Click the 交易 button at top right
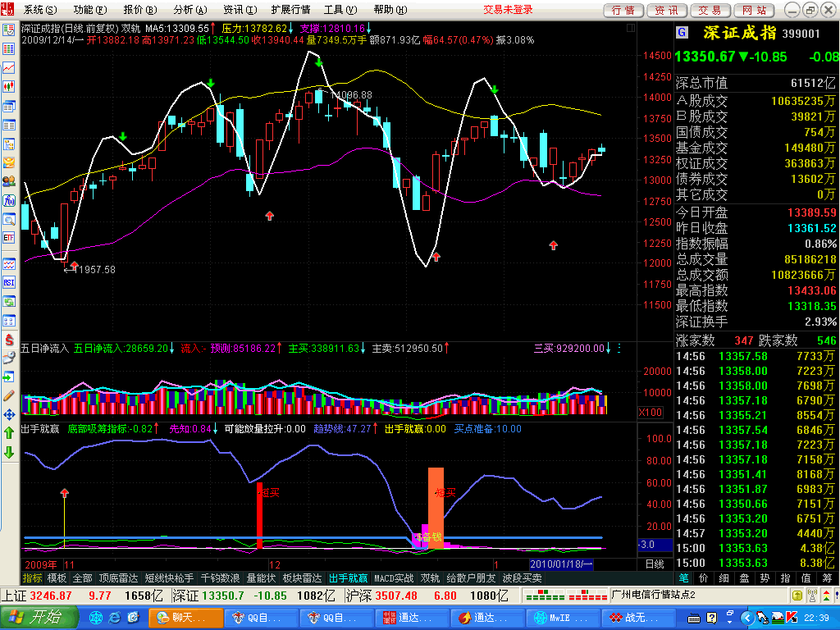 coord(710,10)
